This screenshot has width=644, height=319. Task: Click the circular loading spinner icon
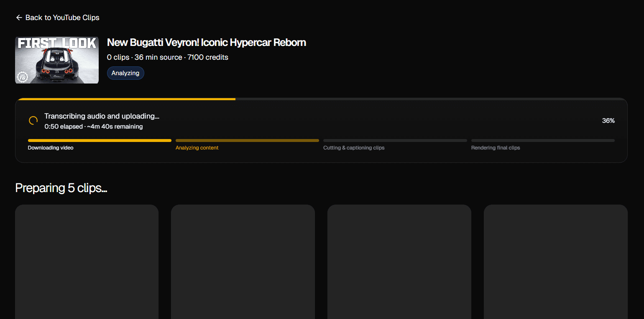[x=33, y=121]
